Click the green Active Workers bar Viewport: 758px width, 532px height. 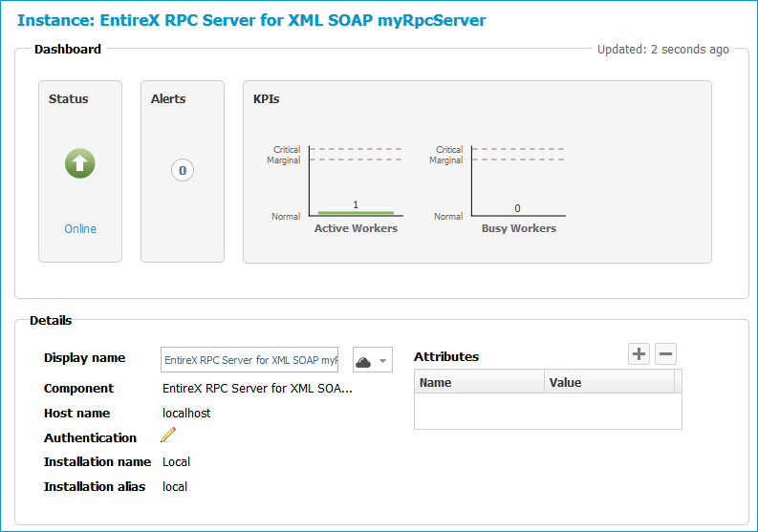tap(356, 213)
